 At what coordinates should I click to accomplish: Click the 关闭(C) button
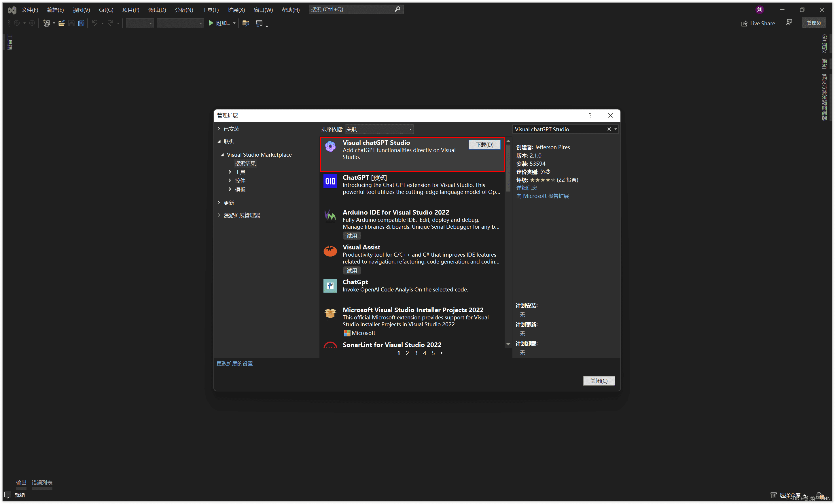(x=599, y=381)
